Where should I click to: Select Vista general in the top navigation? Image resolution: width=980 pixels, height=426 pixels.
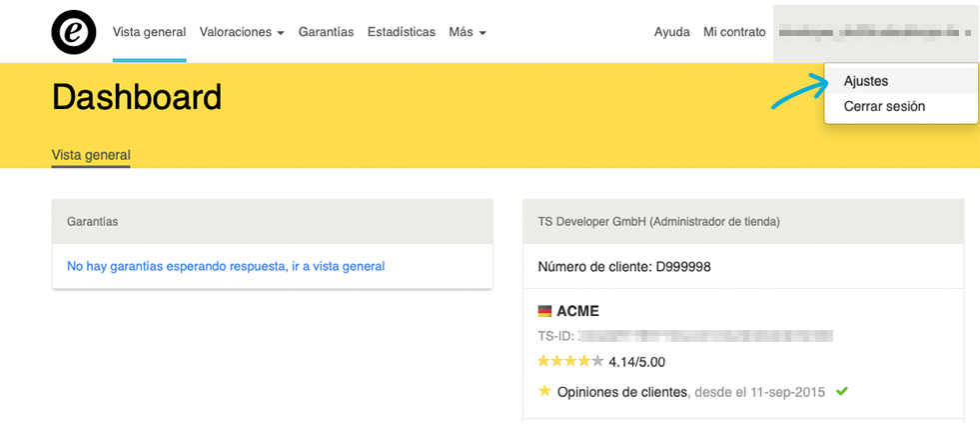(149, 32)
